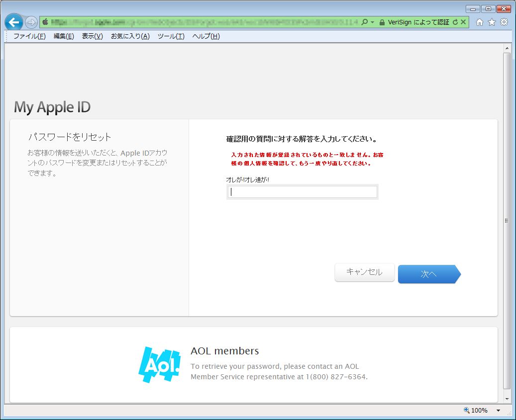The height and width of the screenshot is (420, 516).
Task: Open the address bar dropdown arrow
Action: coord(373,22)
